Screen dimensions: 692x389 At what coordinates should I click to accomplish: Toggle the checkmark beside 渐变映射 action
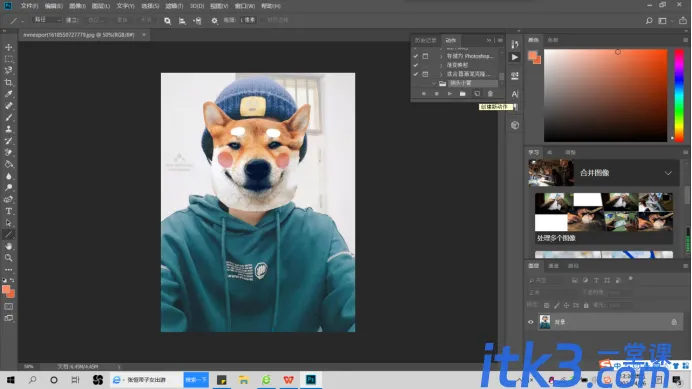(x=416, y=65)
